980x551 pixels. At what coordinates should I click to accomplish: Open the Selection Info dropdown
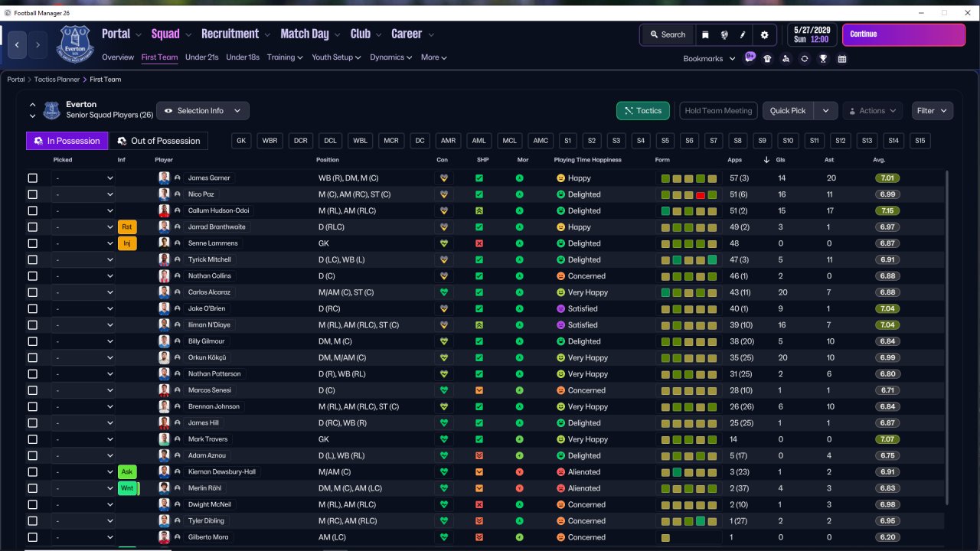click(x=203, y=111)
